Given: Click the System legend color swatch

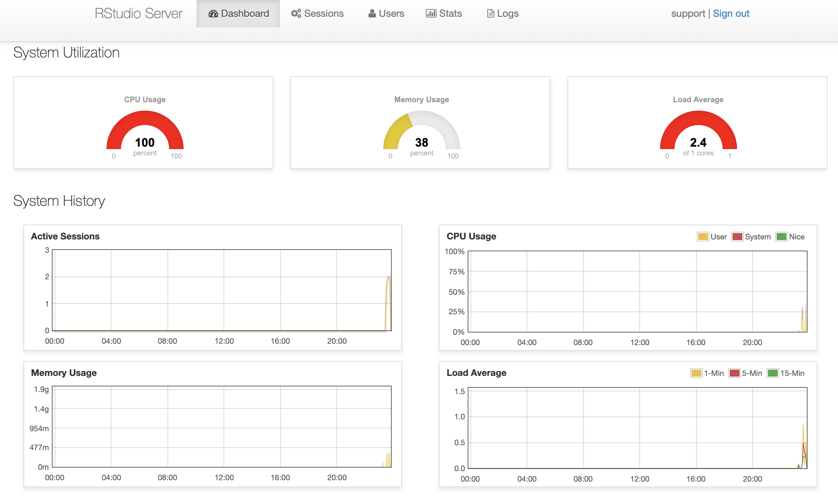Looking at the screenshot, I should 737,237.
